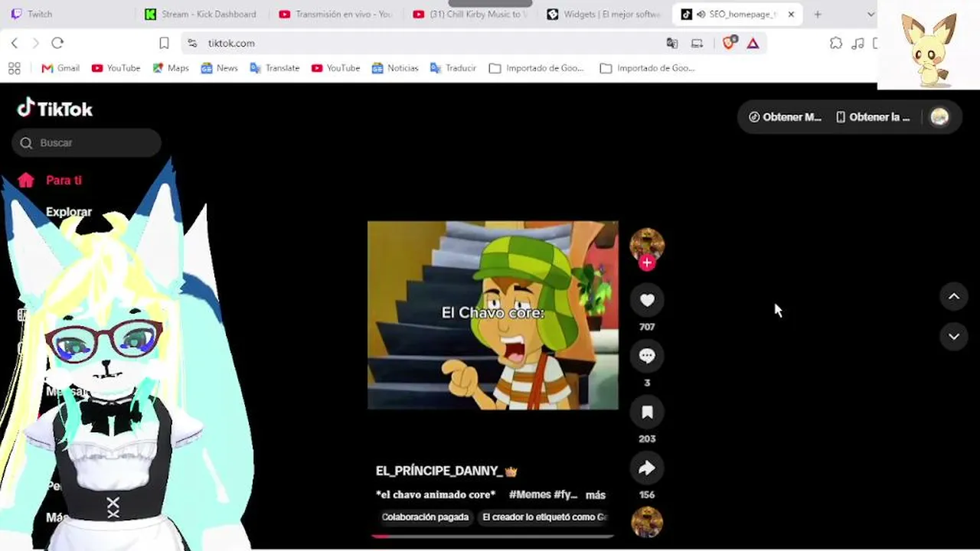Click the TikTok logo
This screenshot has height=551, width=980.
(x=54, y=109)
